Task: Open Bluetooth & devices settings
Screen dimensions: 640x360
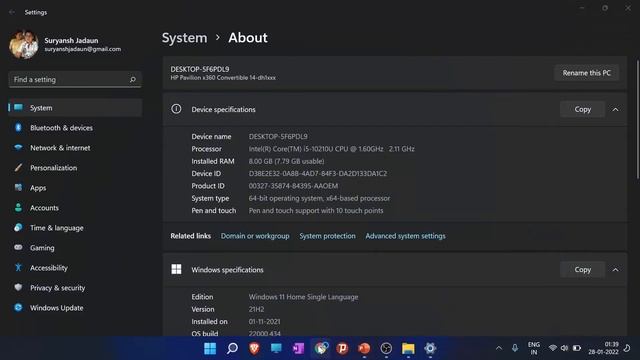Action: (75, 128)
